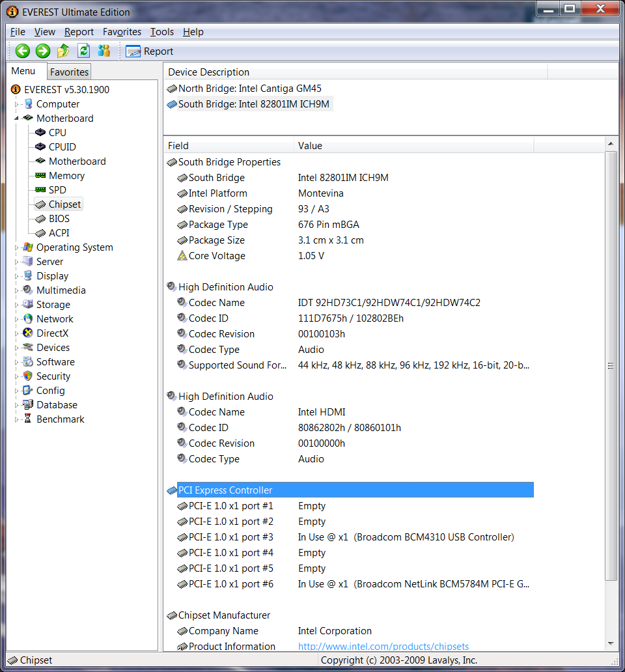The width and height of the screenshot is (625, 672).
Task: Click the EVEREST v5.30.1900 root icon
Action: [x=16, y=89]
